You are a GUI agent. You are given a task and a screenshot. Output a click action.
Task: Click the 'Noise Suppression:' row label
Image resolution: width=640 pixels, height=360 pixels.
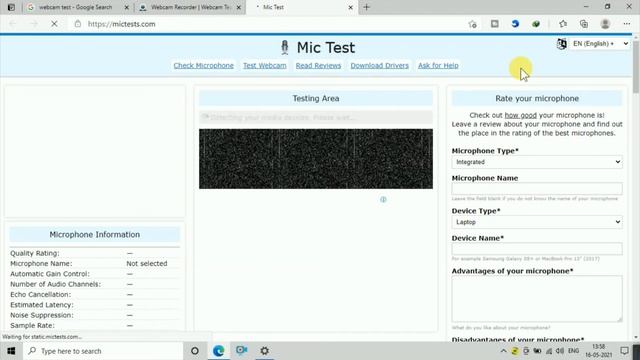click(42, 315)
